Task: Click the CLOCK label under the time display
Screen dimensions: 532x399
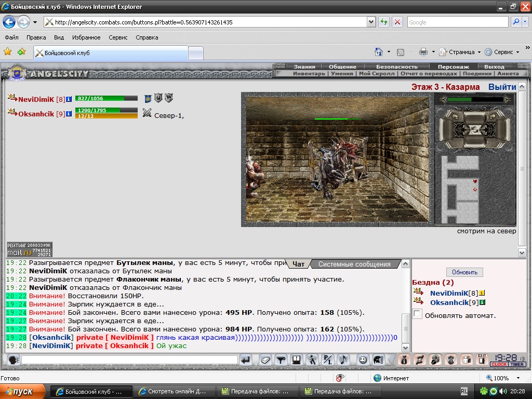Action: [499, 364]
